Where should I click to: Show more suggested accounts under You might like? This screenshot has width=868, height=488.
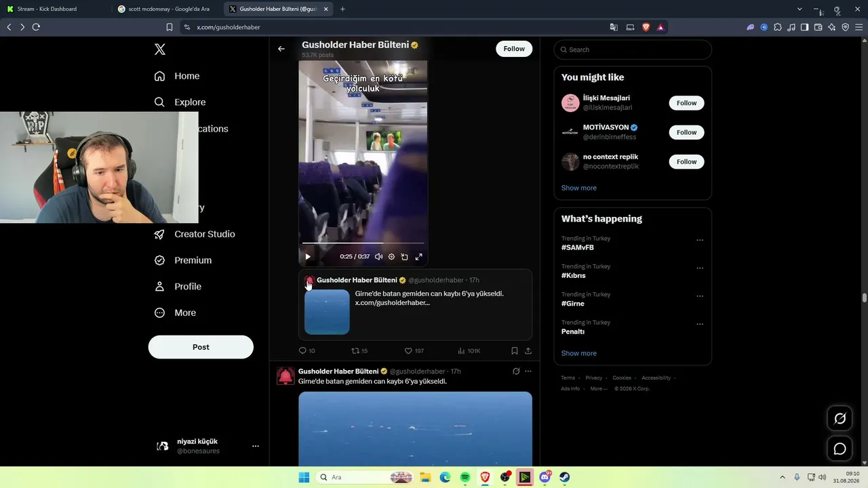579,188
